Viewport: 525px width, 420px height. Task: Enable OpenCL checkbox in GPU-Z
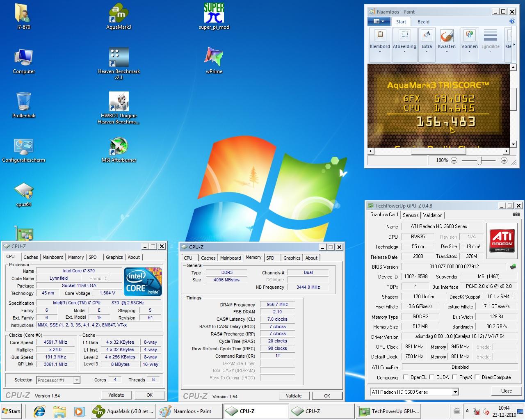coord(406,377)
